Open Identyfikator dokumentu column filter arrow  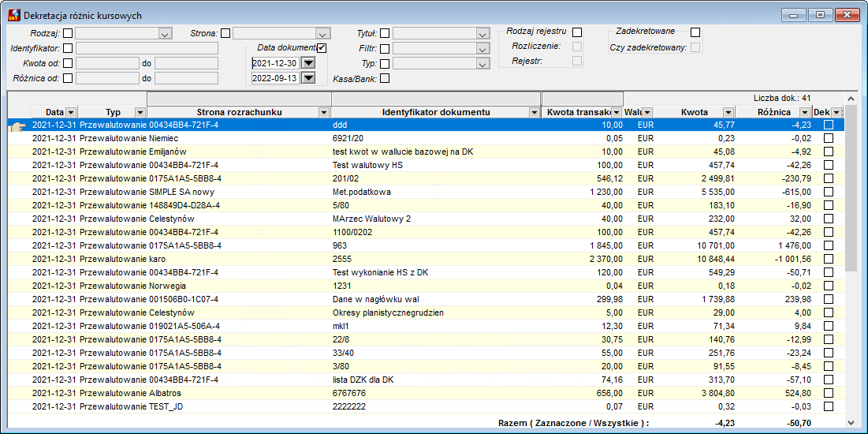tap(535, 113)
